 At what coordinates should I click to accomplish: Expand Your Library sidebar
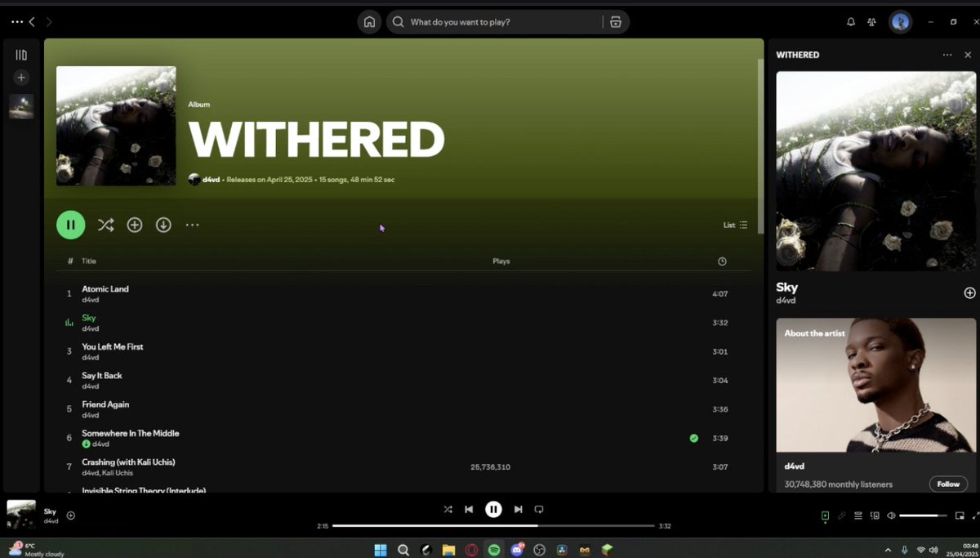click(x=21, y=55)
